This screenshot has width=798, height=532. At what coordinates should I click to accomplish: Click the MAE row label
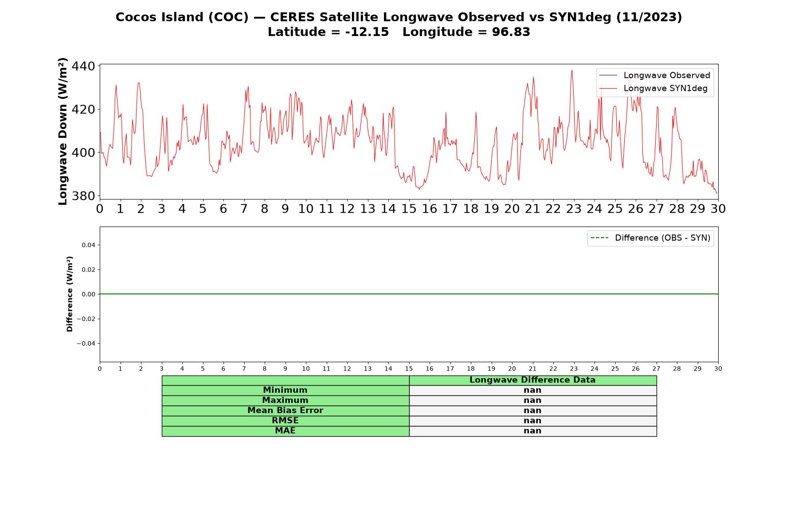point(285,431)
